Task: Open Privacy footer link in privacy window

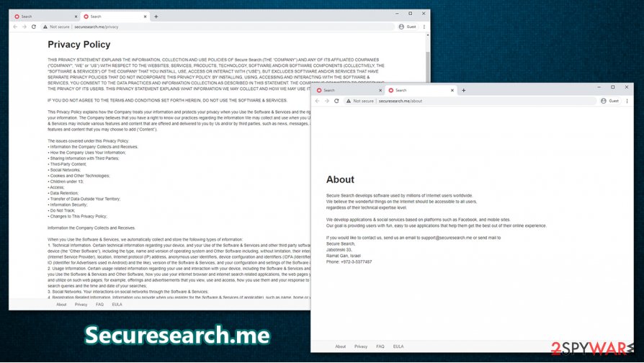Action: point(81,304)
